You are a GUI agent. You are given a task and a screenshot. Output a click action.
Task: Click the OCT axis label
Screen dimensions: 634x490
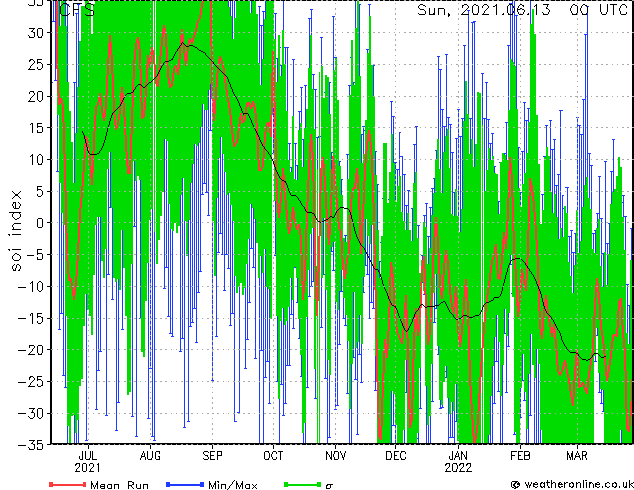pyautogui.click(x=273, y=456)
